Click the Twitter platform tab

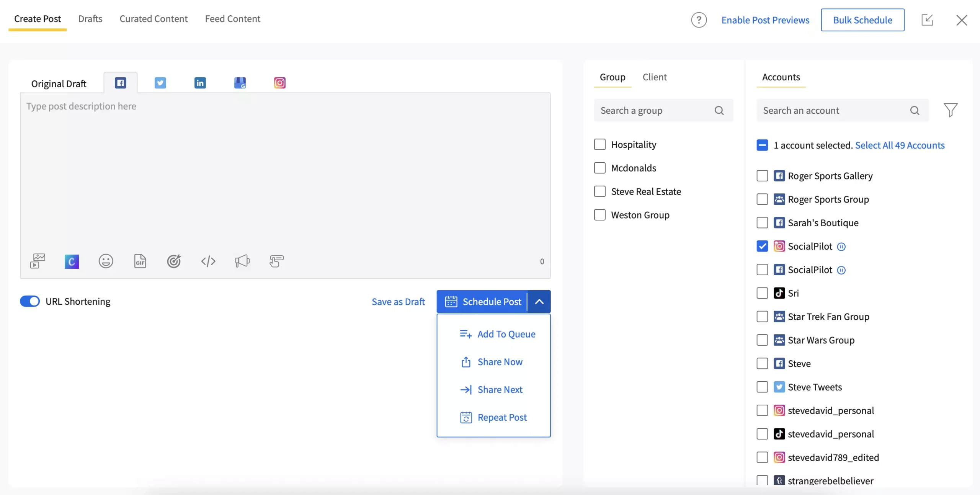pyautogui.click(x=160, y=82)
